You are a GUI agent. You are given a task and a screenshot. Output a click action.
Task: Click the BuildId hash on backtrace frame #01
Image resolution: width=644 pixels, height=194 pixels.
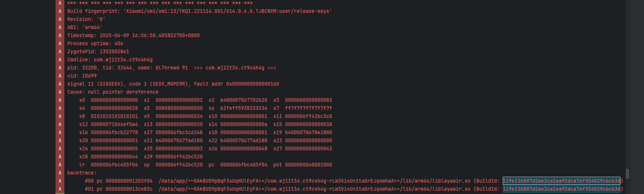tap(561, 189)
